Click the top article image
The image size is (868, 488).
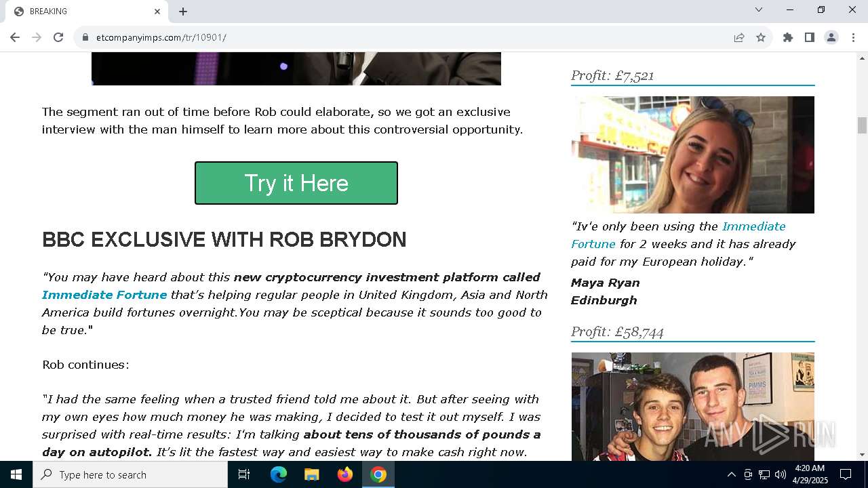point(296,68)
